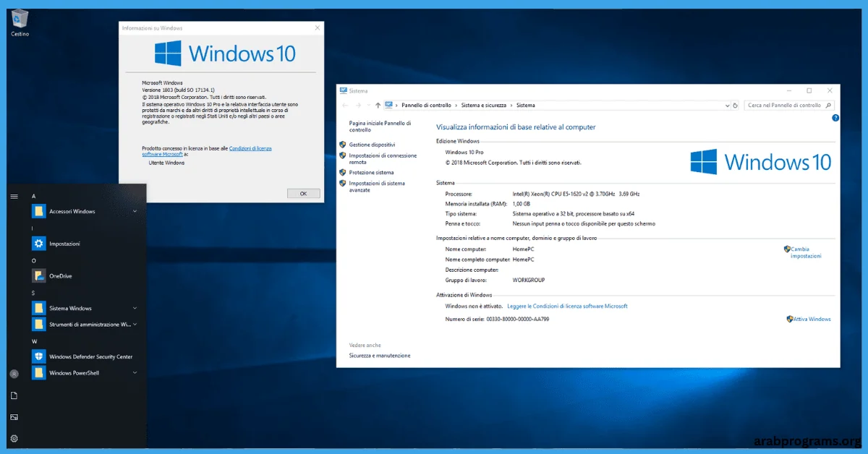Select letter W header in Start menu

(34, 341)
